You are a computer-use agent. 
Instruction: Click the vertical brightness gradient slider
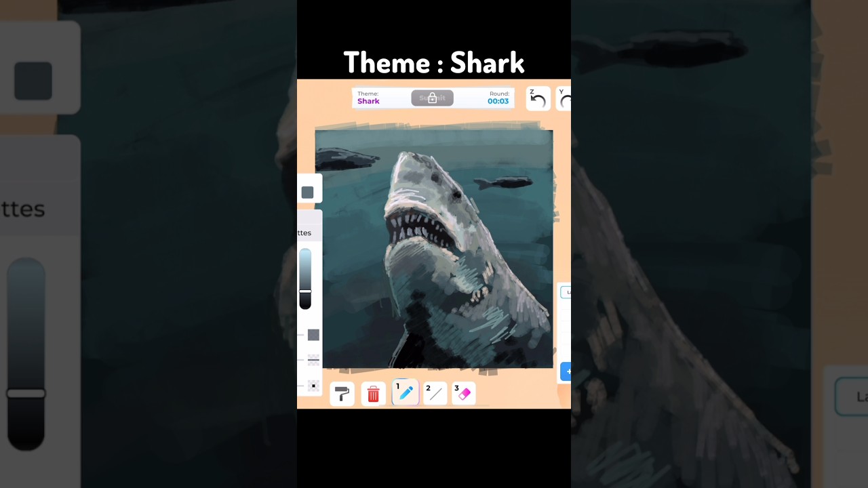tap(305, 279)
